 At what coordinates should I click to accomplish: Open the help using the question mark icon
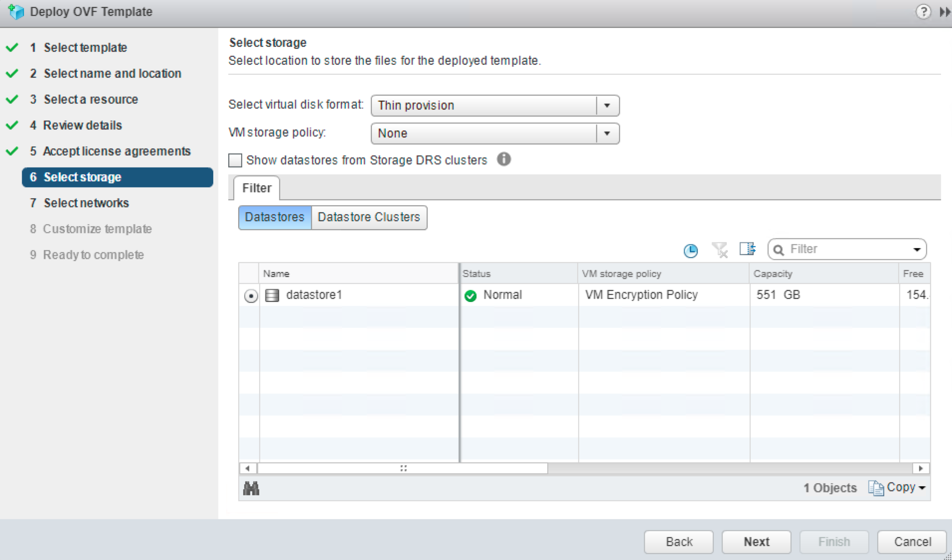925,11
